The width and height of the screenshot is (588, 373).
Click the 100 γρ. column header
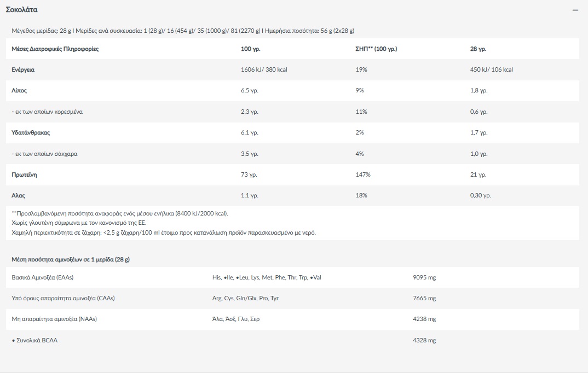(x=250, y=49)
